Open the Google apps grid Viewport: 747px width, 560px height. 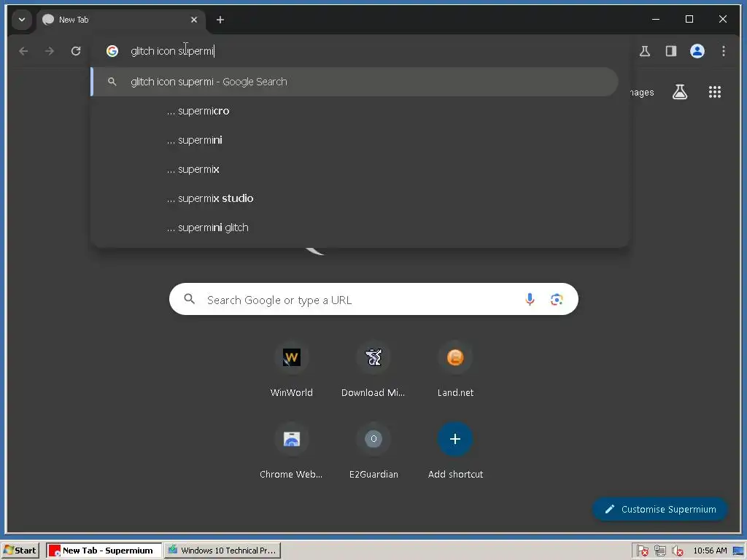(x=715, y=92)
